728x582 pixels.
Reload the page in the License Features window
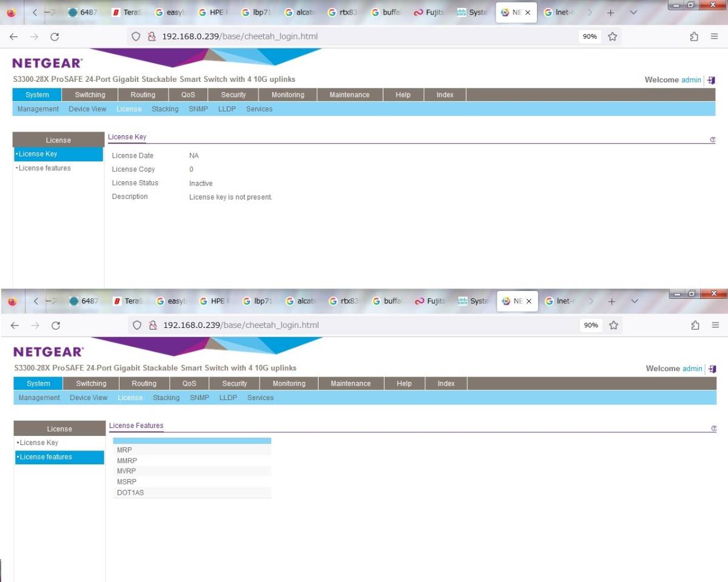click(x=55, y=326)
